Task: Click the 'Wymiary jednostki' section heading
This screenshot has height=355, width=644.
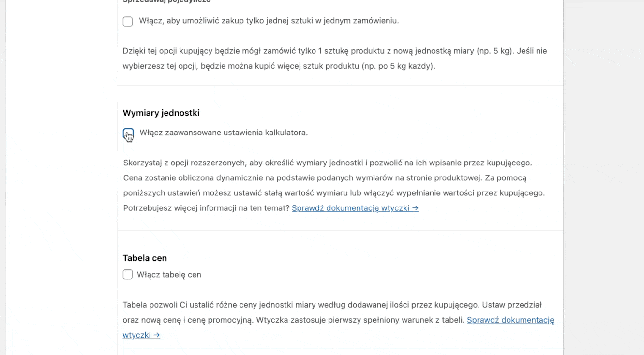Action: click(x=161, y=113)
